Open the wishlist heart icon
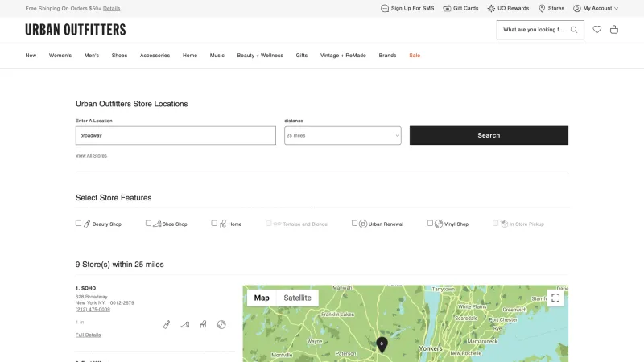The height and width of the screenshot is (362, 644). pyautogui.click(x=597, y=29)
